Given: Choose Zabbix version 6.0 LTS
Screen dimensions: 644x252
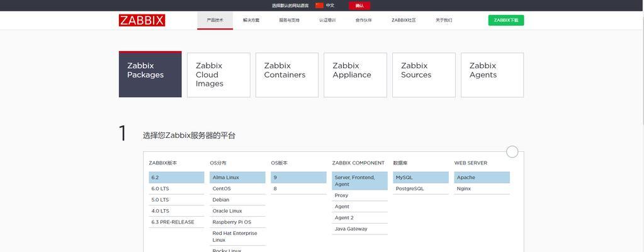Looking at the screenshot, I should [177, 189].
